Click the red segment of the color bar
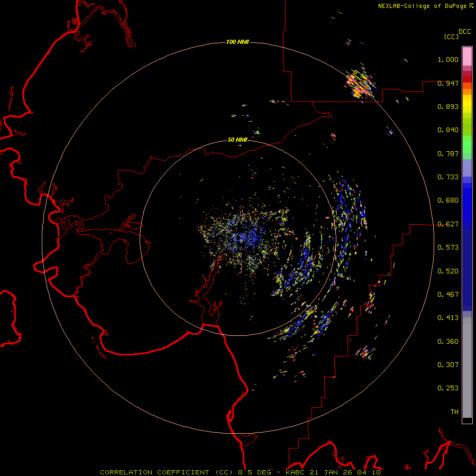The width and height of the screenshot is (476, 476). [467, 79]
